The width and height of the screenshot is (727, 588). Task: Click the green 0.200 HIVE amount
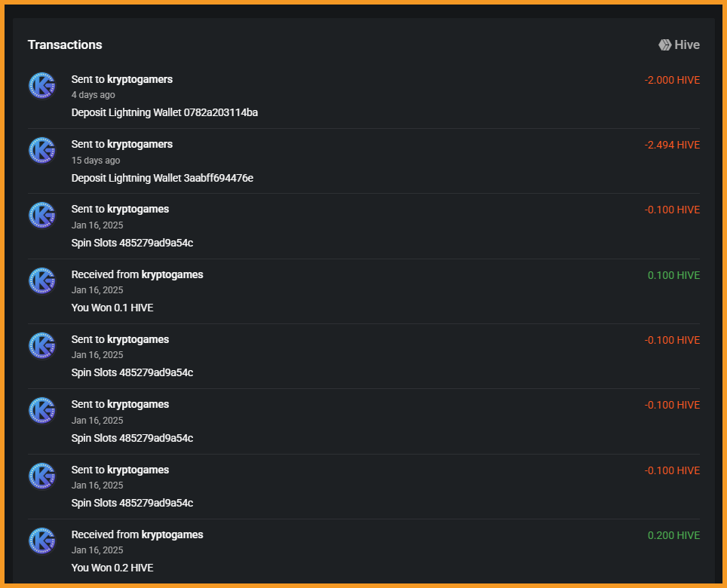pos(673,535)
